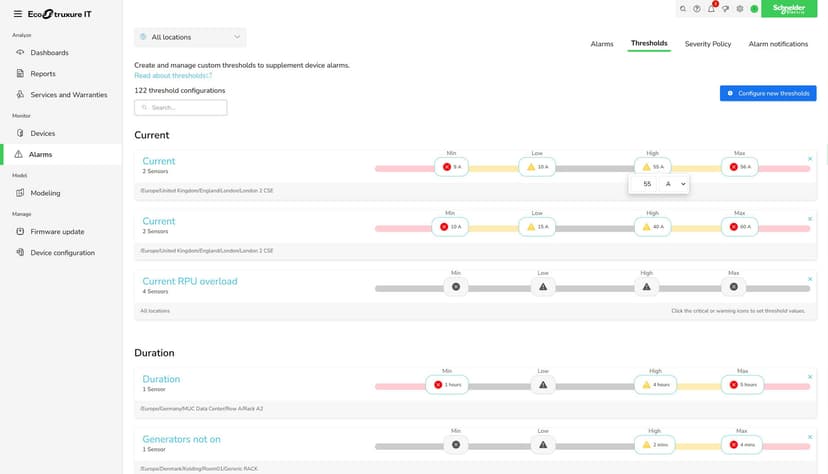Image resolution: width=828 pixels, height=474 pixels.
Task: Open the help question mark icon
Action: pyautogui.click(x=697, y=9)
